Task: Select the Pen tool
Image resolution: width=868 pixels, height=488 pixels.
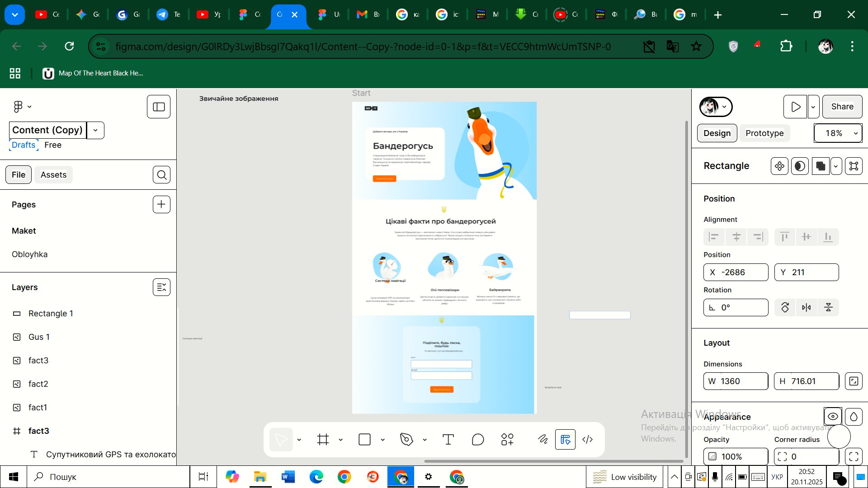Action: [x=406, y=440]
